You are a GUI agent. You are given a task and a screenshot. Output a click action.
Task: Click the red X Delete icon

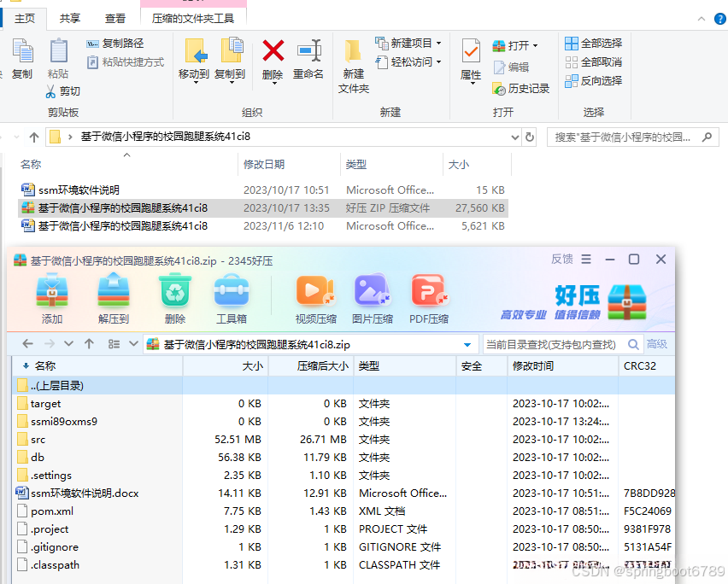coord(273,50)
